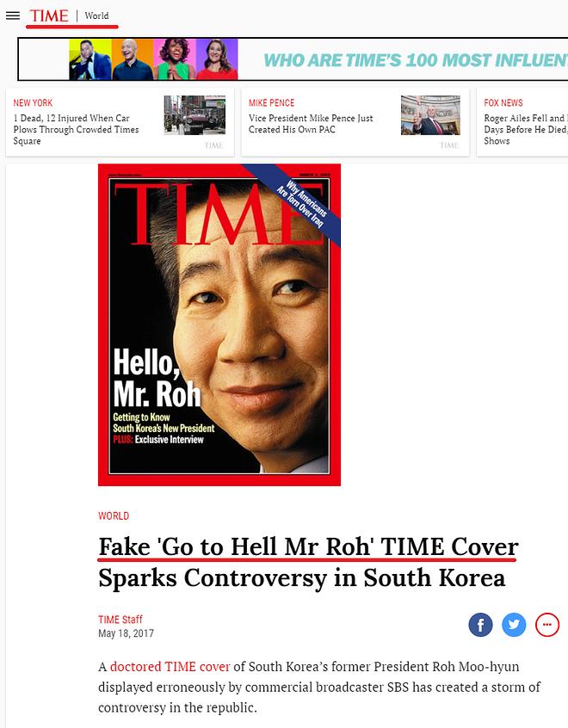Click the Hello, Mr. Roh cover image

(x=219, y=324)
